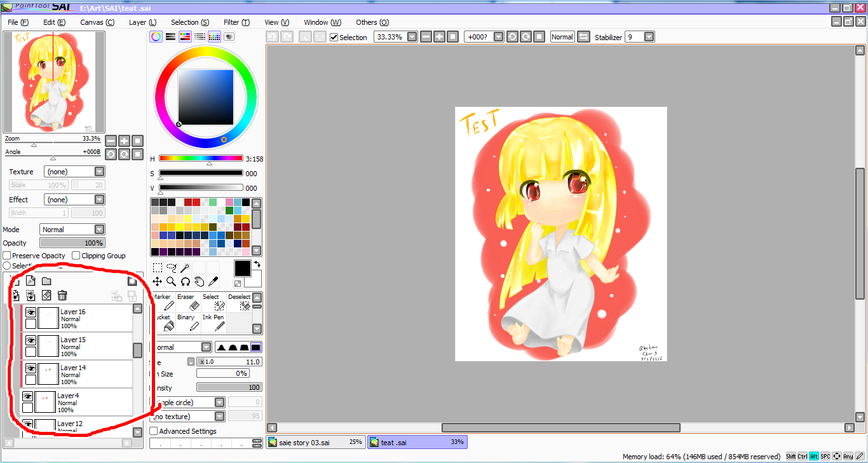Show the RGB slider panel
This screenshot has height=463, width=868.
(x=170, y=37)
